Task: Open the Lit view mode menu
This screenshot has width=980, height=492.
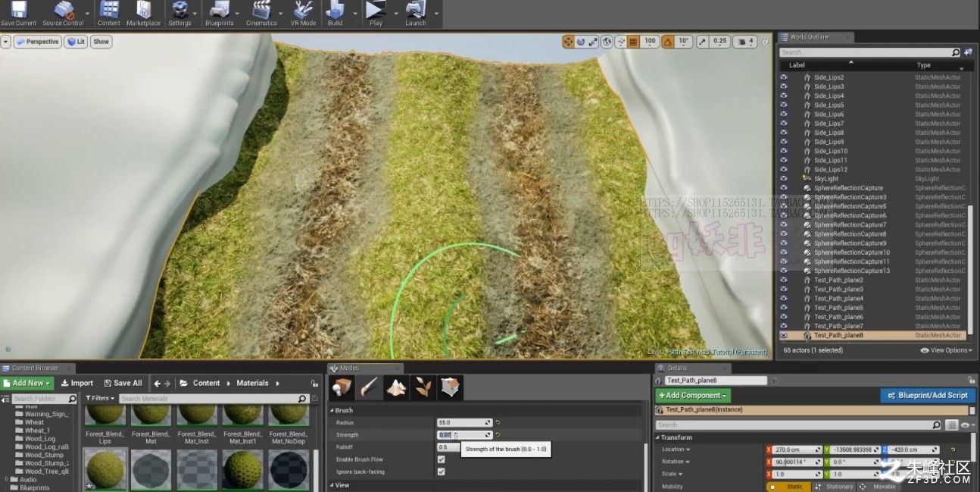Action: (x=76, y=42)
